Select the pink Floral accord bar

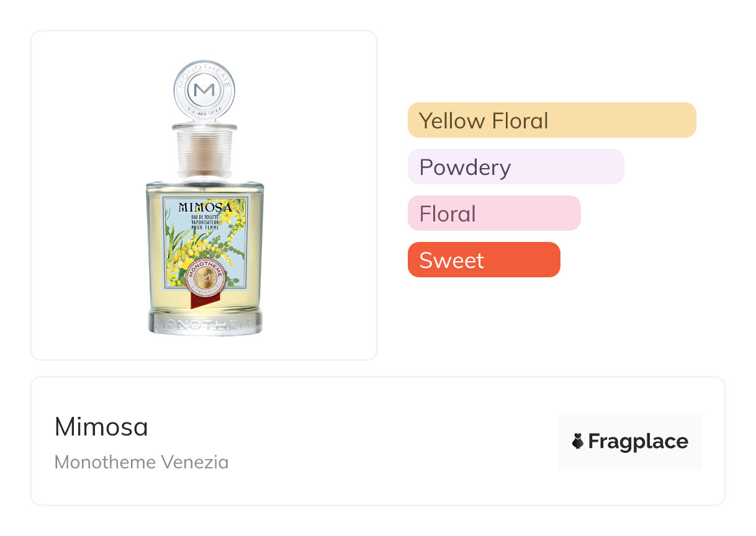coord(493,213)
